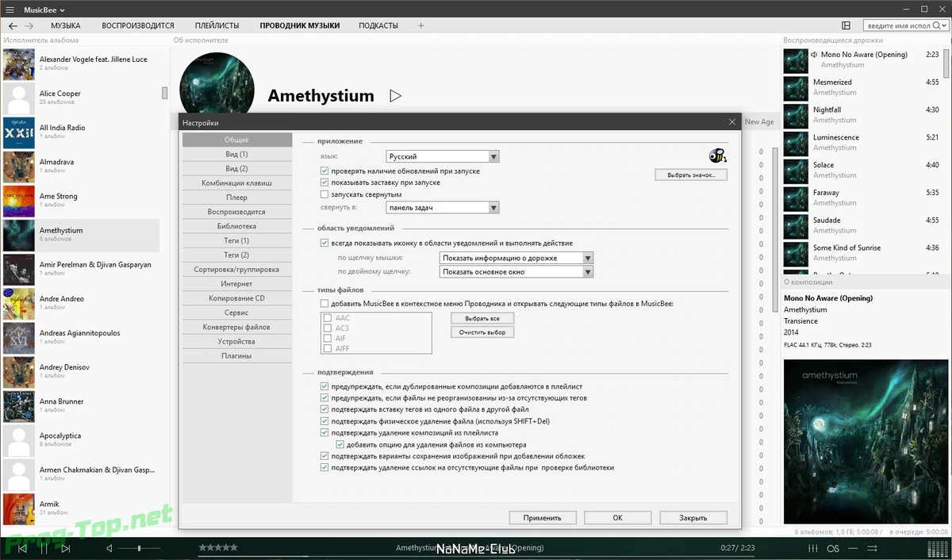Viewport: 952px width, 560px height.
Task: Open 'по двойному щелчку' action dropdown
Action: tap(516, 272)
